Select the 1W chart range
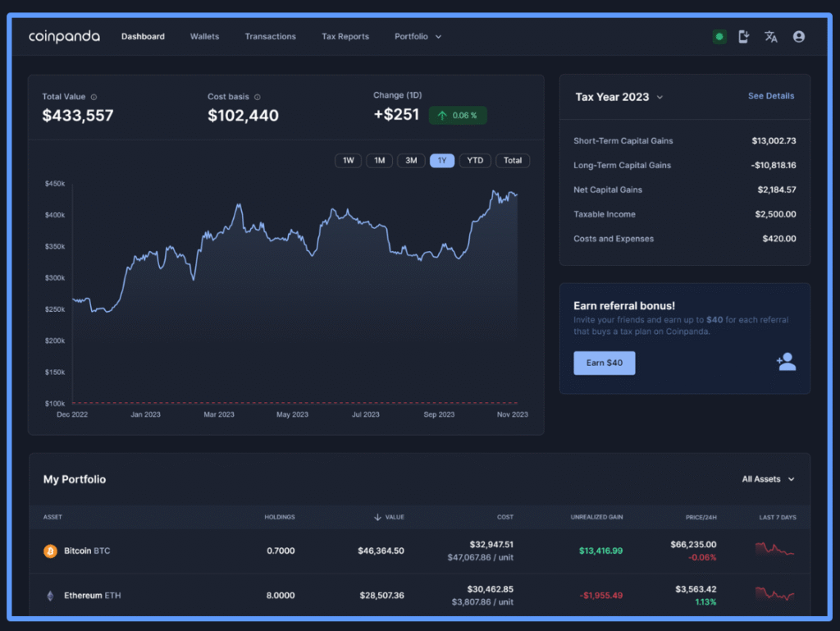The height and width of the screenshot is (631, 840). click(x=348, y=161)
